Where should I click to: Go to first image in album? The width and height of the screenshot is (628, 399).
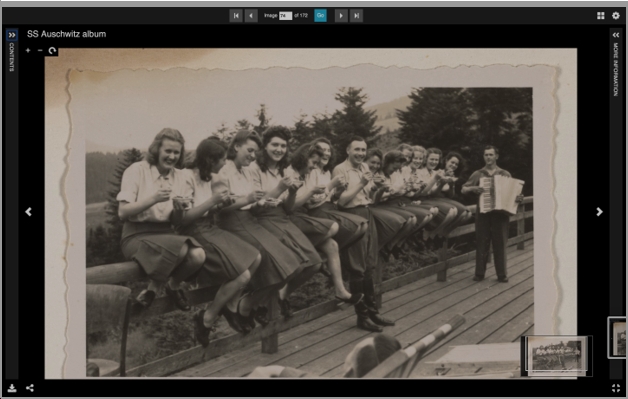(x=236, y=16)
